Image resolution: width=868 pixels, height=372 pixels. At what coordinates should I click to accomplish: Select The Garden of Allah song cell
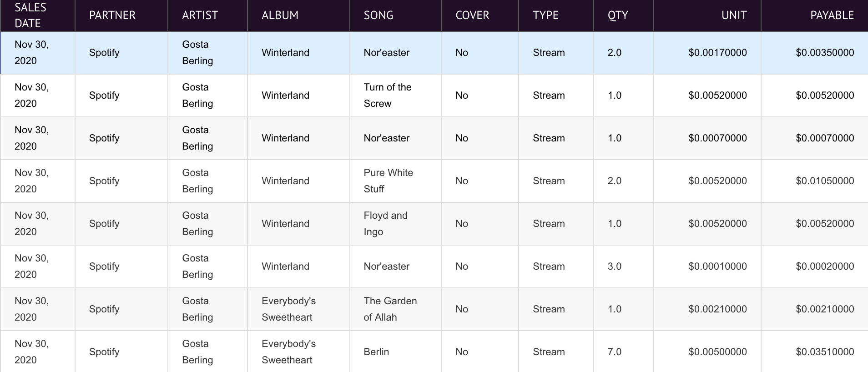click(395, 309)
